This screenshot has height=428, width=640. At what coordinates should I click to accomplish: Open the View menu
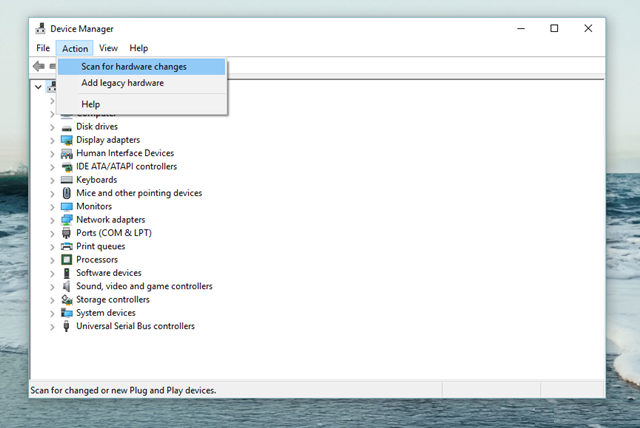pos(108,48)
